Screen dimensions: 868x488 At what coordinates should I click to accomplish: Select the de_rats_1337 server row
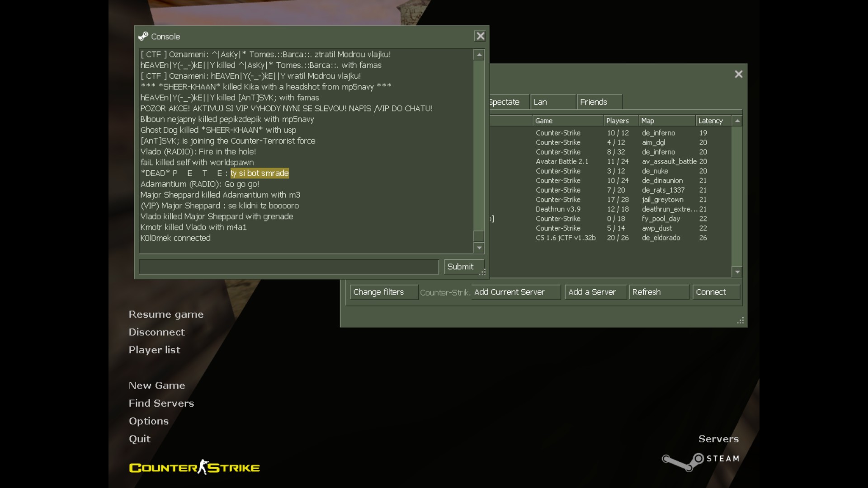point(610,190)
